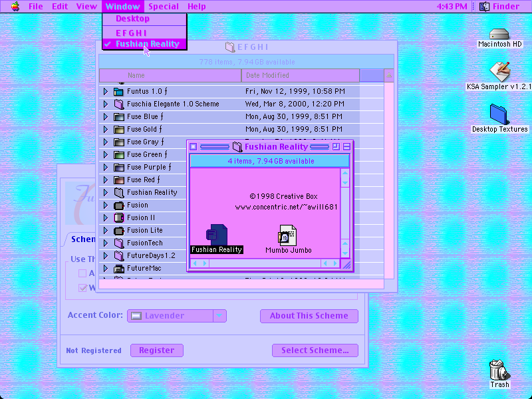Open the Help menu
This screenshot has width=532, height=399.
[x=197, y=7]
